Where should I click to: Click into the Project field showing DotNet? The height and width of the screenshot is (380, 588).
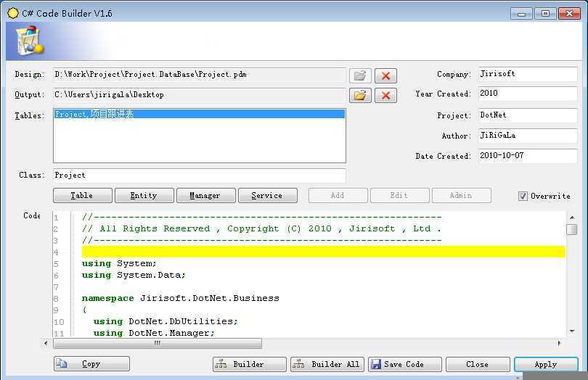[x=528, y=115]
